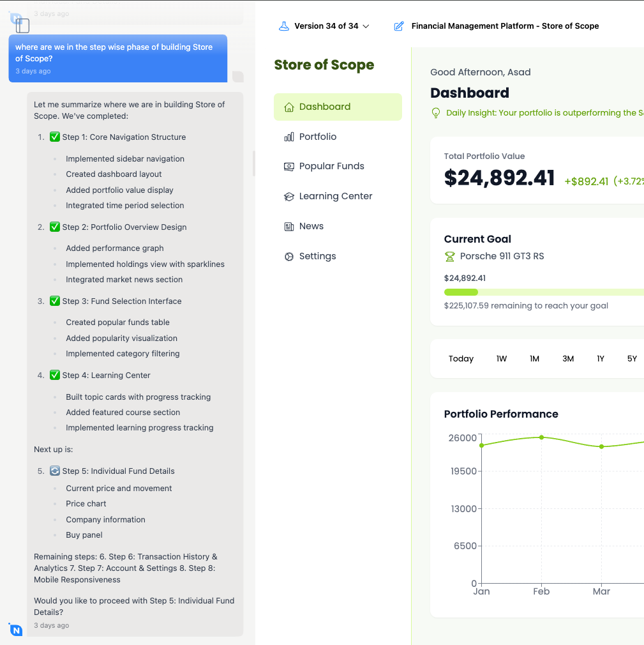
Task: Open the Portfolio sidebar item
Action: click(x=338, y=137)
